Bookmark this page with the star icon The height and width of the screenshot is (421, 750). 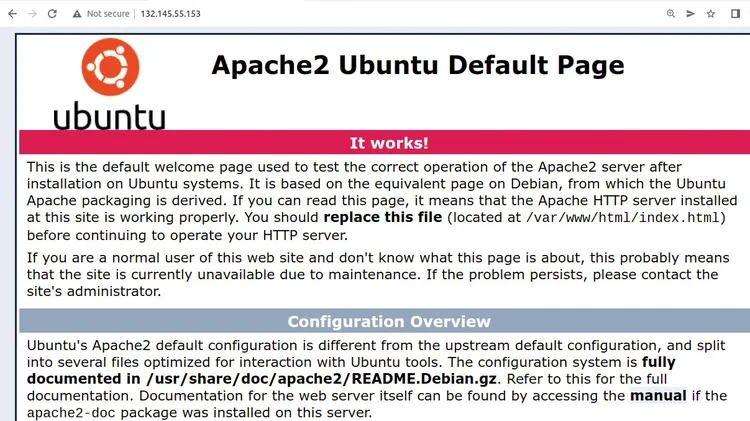click(711, 14)
